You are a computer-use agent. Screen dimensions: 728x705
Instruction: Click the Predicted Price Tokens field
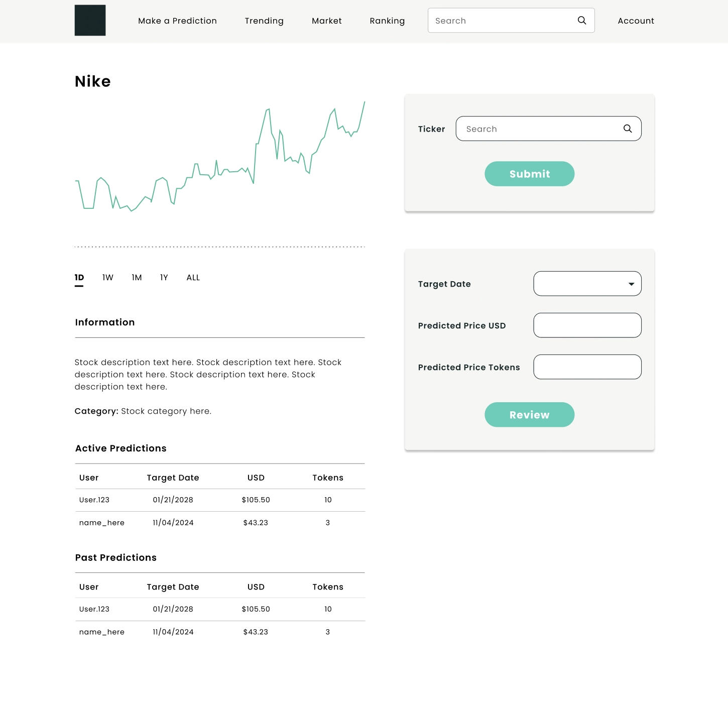tap(587, 367)
